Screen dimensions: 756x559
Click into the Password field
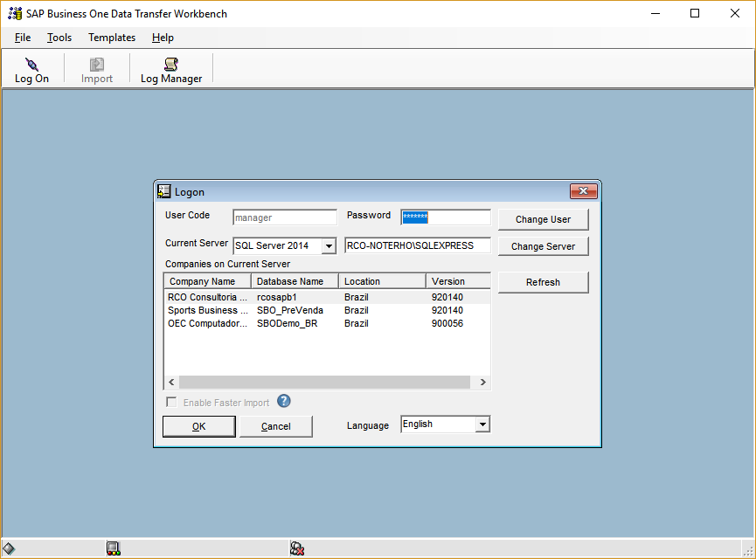click(x=446, y=217)
